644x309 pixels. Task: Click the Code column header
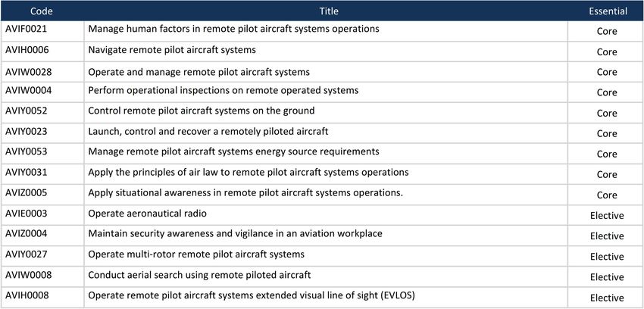(42, 11)
